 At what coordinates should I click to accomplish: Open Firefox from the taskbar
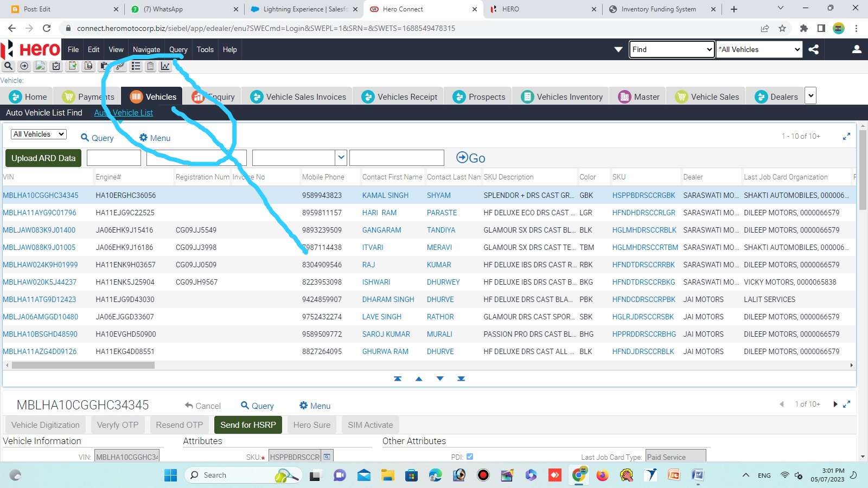pos(602,476)
